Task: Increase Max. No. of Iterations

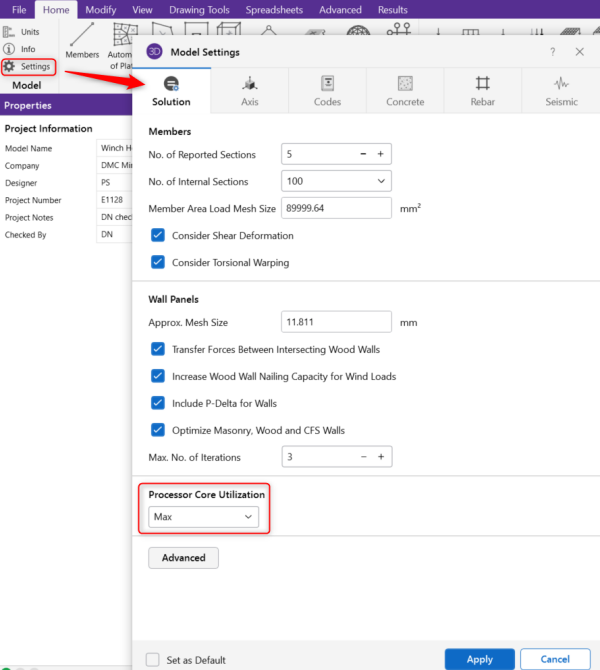Action: (381, 457)
